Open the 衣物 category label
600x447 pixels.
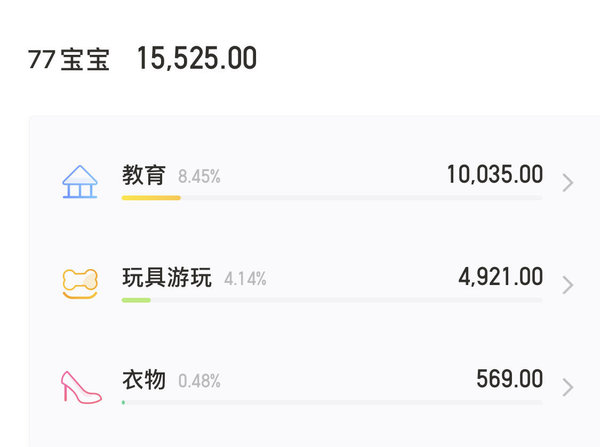click(144, 380)
